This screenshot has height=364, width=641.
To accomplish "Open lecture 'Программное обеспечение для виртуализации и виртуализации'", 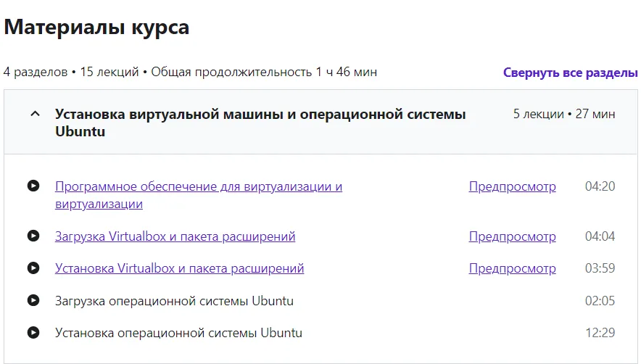I will coord(198,187).
